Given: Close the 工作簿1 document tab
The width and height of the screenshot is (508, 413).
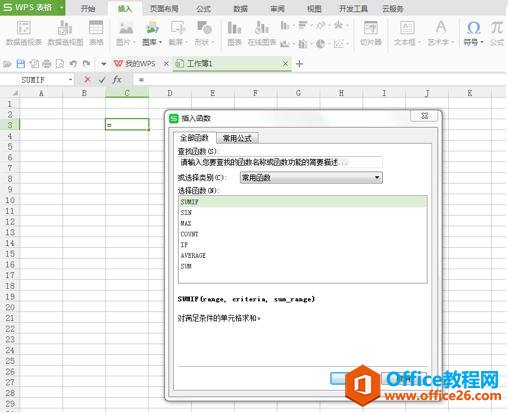Looking at the screenshot, I should coord(285,63).
